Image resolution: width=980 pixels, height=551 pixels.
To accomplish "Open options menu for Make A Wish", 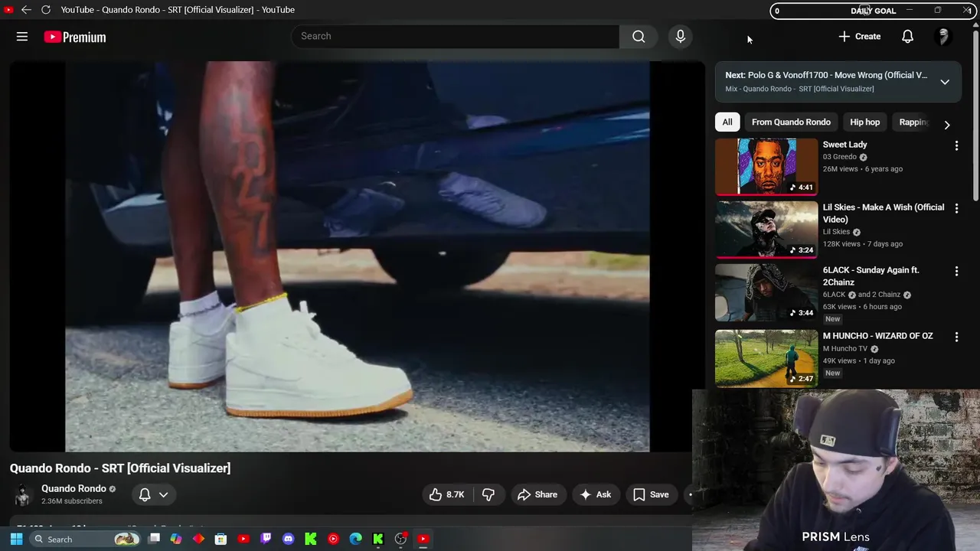I will 956,208.
